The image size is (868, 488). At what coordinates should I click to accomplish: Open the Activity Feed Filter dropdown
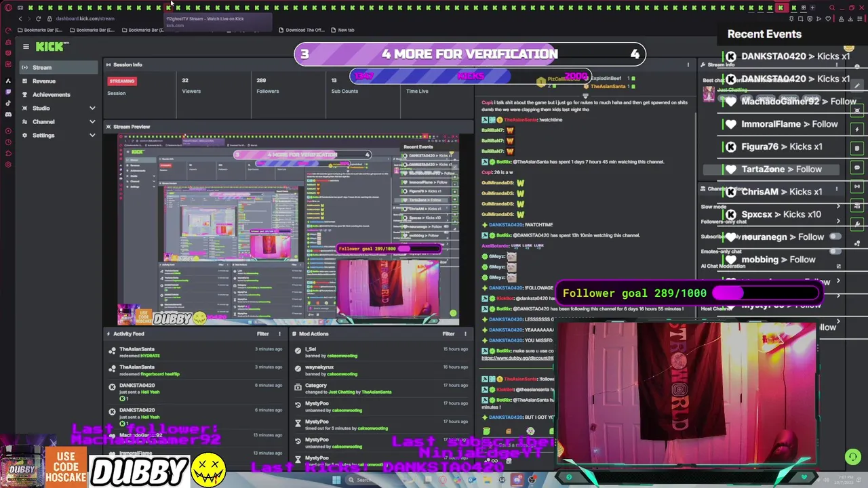pyautogui.click(x=262, y=334)
